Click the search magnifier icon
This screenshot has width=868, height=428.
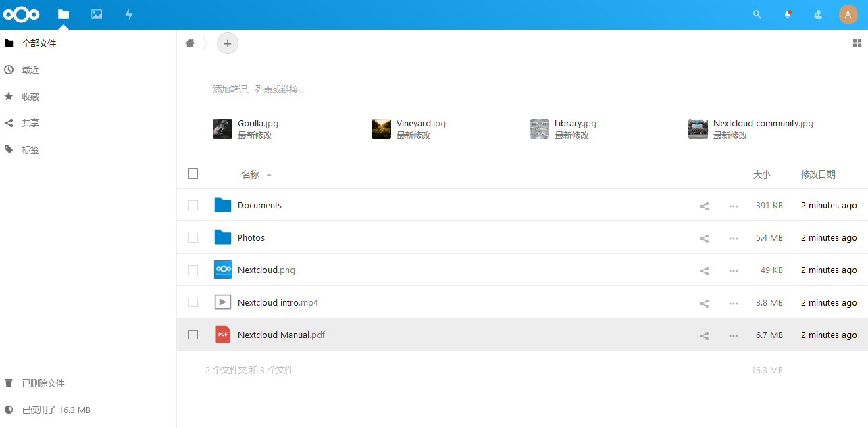tap(757, 14)
